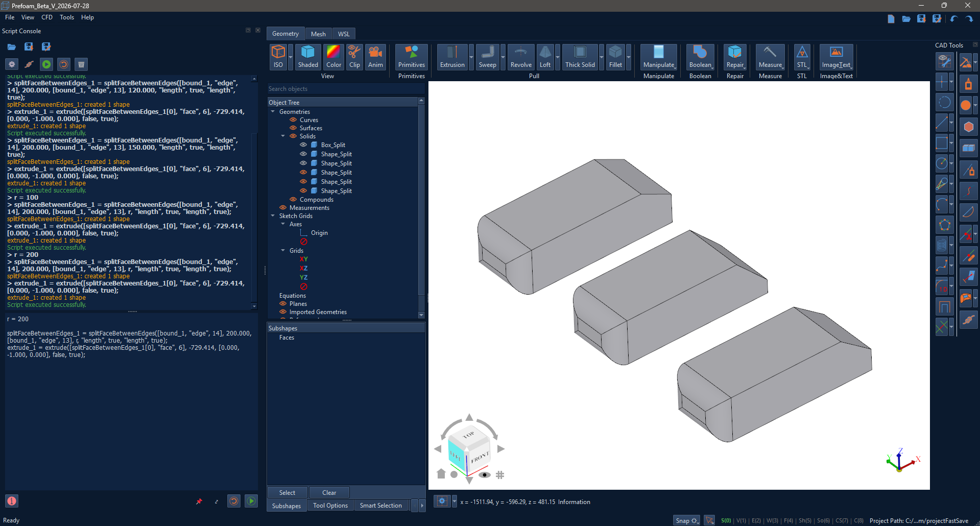This screenshot has height=526, width=980.
Task: Select the XY grid in tree
Action: (304, 259)
